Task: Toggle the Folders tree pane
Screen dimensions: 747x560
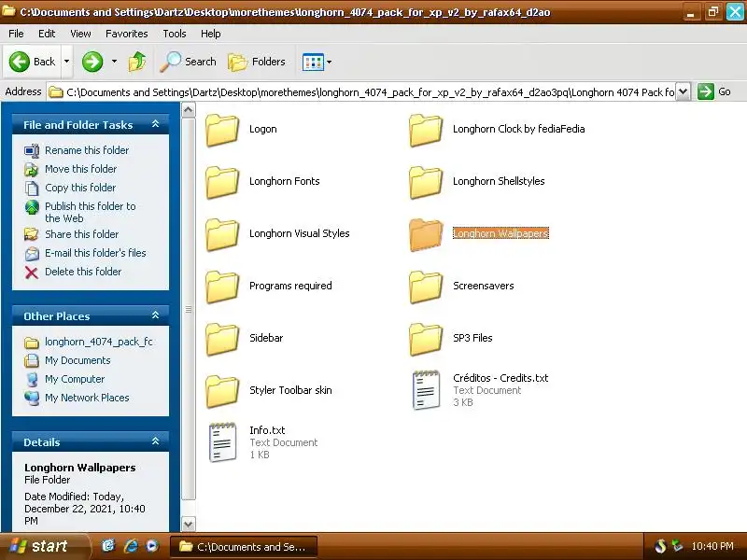Action: pyautogui.click(x=257, y=62)
